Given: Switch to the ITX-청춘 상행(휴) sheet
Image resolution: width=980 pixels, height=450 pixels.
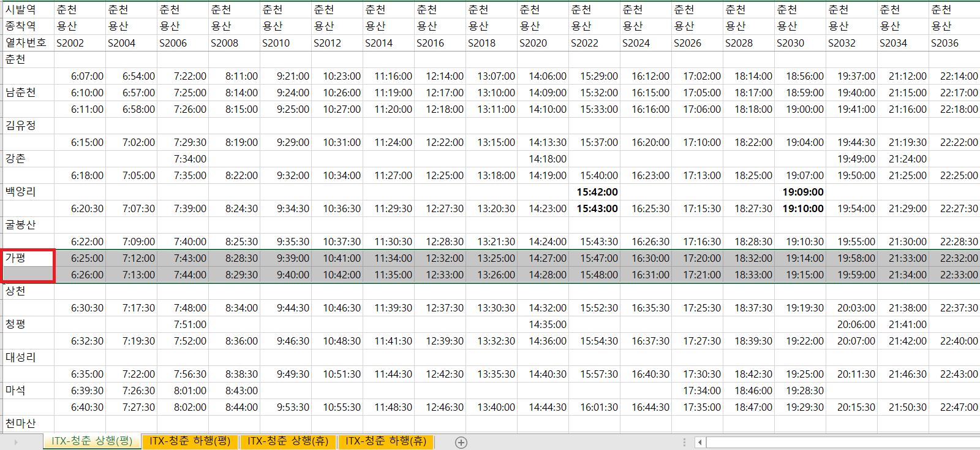Looking at the screenshot, I should (288, 441).
